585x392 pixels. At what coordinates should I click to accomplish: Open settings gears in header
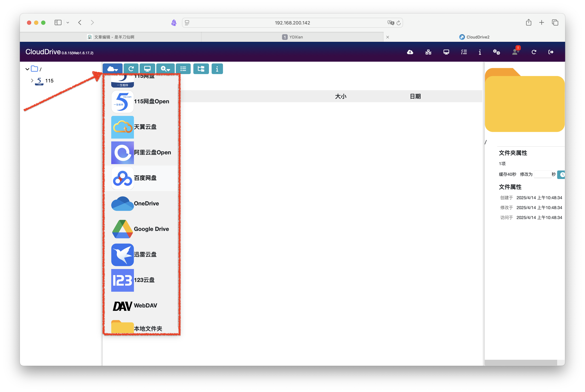click(496, 52)
